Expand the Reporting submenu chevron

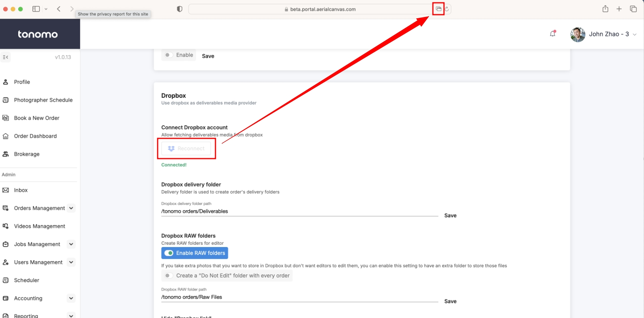71,316
